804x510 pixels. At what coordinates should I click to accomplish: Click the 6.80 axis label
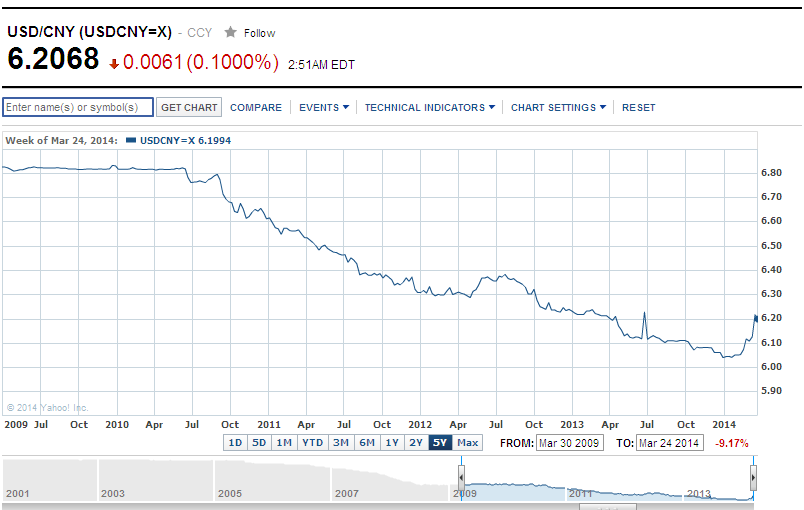tap(771, 173)
